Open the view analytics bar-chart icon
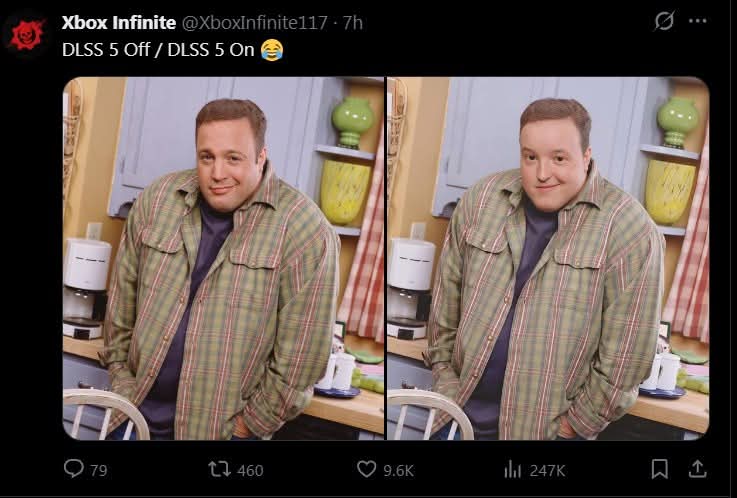737x498 pixels. click(x=513, y=469)
